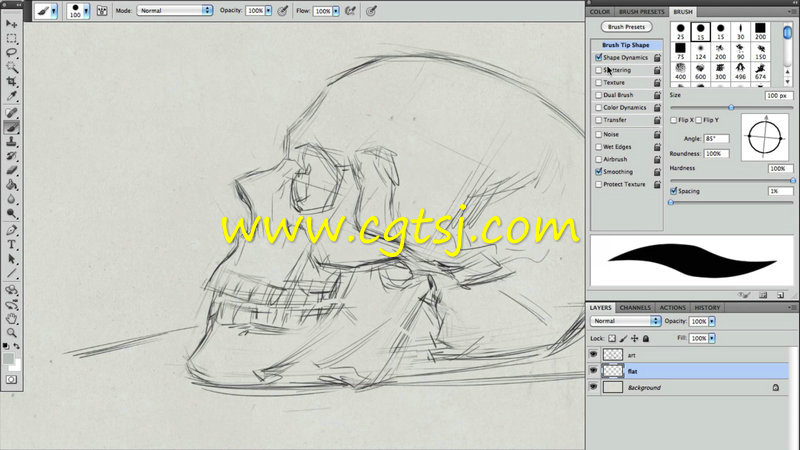The image size is (800, 450).
Task: Select the Healing Brush tool
Action: [11, 113]
